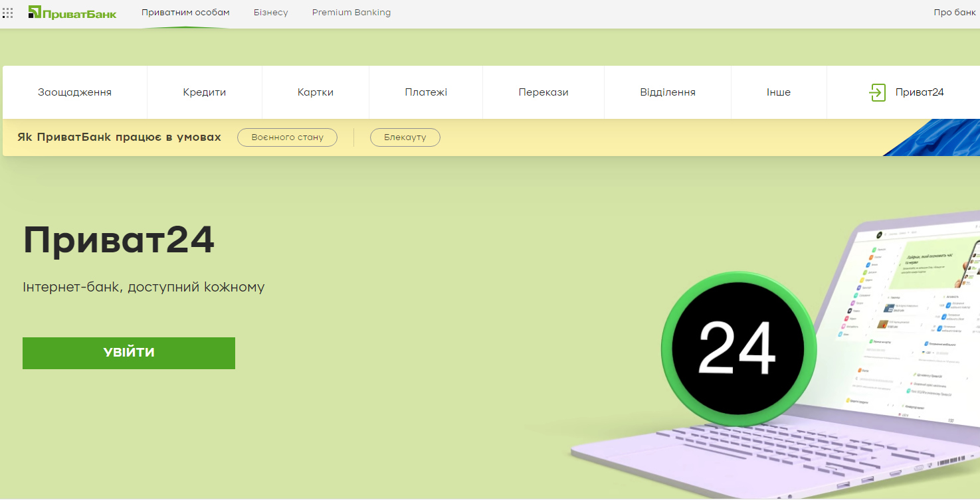Open the dotted grid apps menu icon
This screenshot has height=500, width=980.
pos(8,13)
